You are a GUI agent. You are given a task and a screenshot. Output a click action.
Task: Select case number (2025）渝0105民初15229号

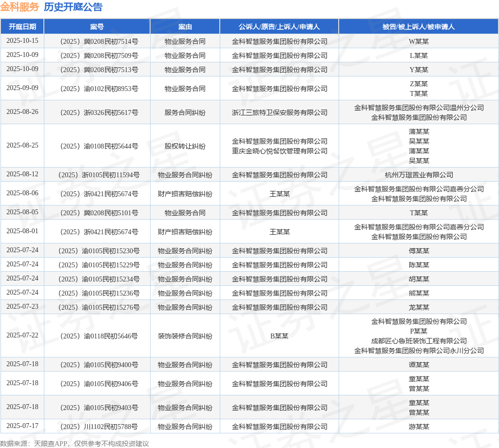[x=99, y=265]
